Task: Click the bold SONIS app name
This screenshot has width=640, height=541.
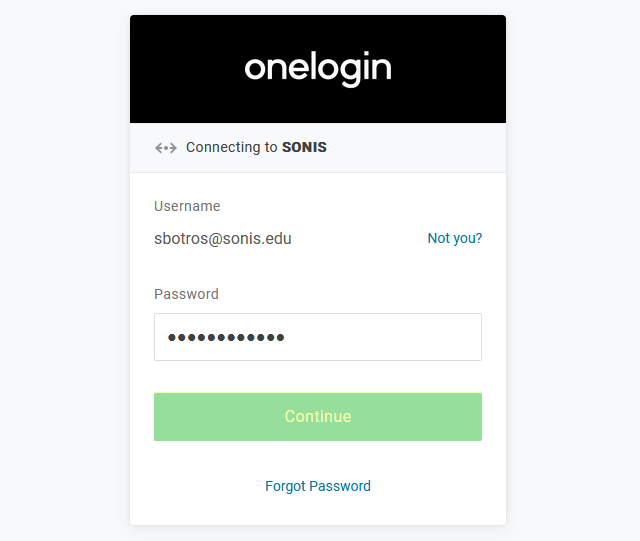Action: [x=304, y=147]
